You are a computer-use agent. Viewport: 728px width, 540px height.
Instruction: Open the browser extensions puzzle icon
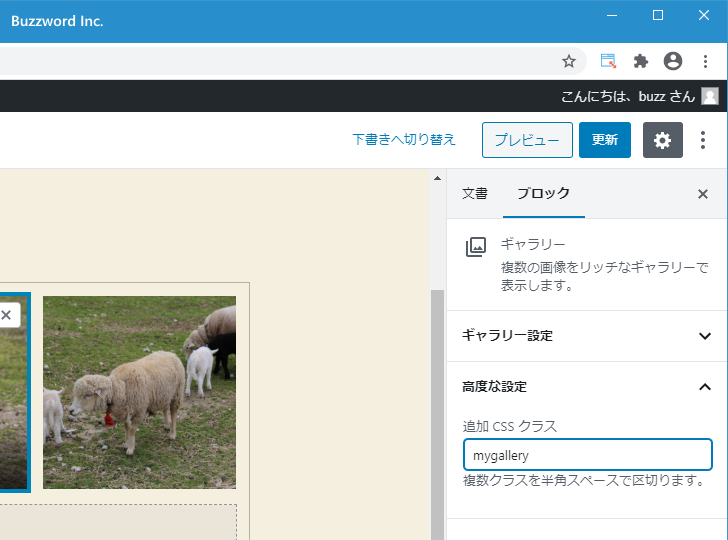tap(641, 61)
